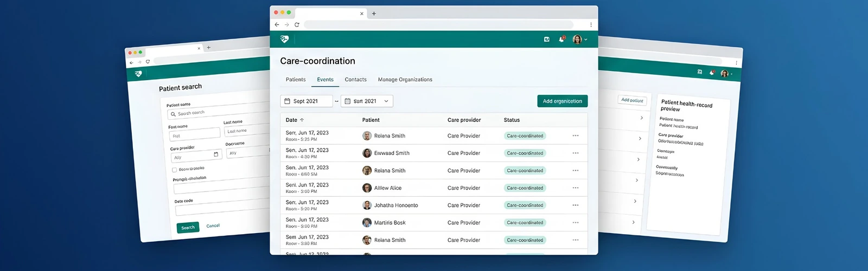The width and height of the screenshot is (868, 271).
Task: Switch to the Patients tab
Action: pyautogui.click(x=296, y=80)
